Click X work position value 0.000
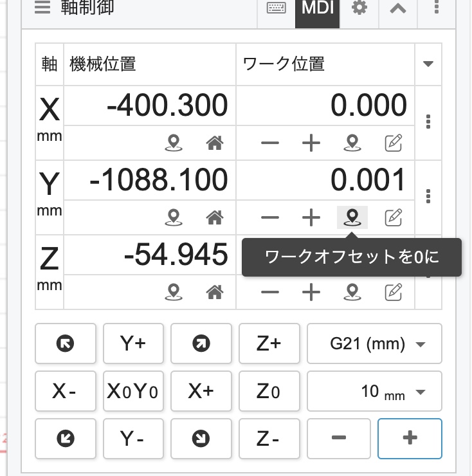The width and height of the screenshot is (472, 476). point(368,105)
